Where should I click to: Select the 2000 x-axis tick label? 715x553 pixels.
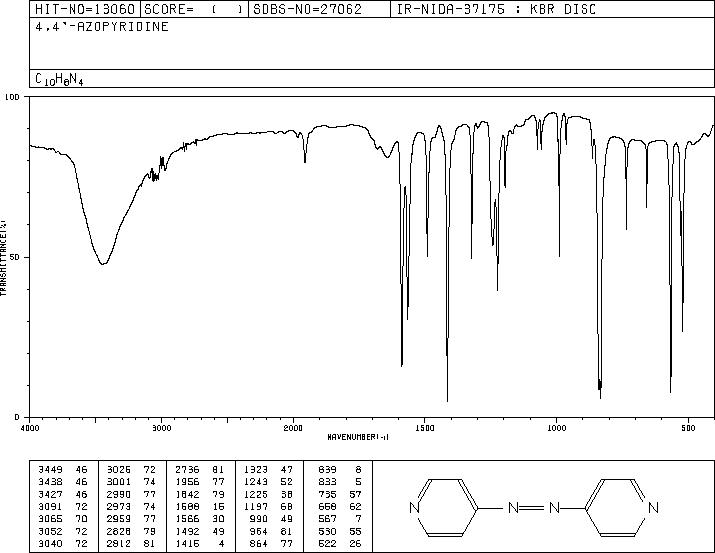point(293,428)
